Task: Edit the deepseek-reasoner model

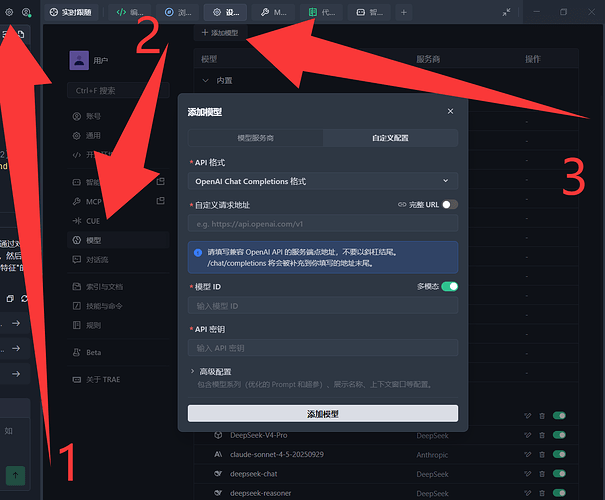Action: 527,493
